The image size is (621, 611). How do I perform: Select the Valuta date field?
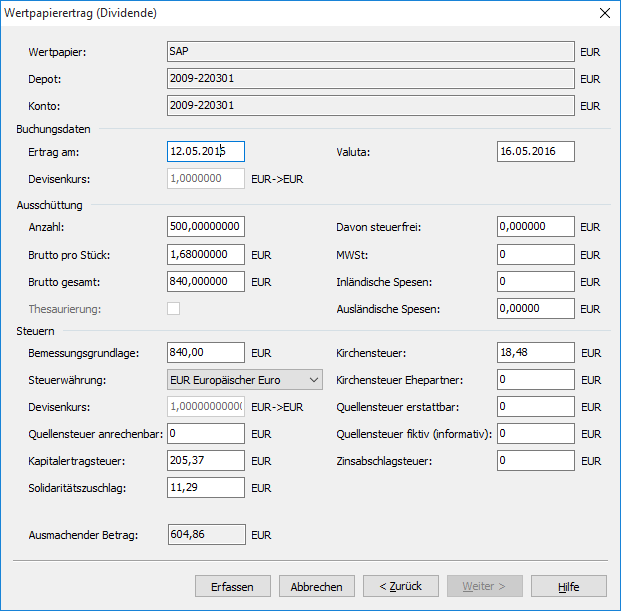[535, 152]
